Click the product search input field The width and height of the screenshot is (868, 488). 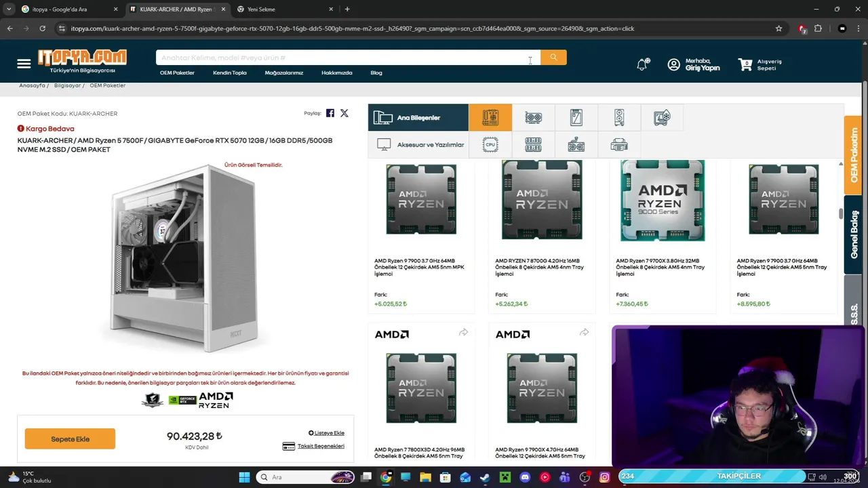(x=348, y=58)
